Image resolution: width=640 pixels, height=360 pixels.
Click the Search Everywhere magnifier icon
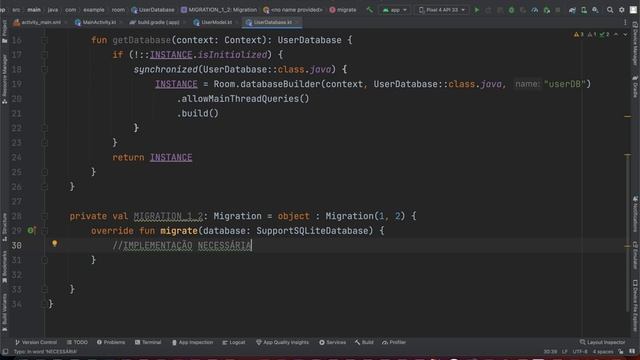tap(610, 10)
